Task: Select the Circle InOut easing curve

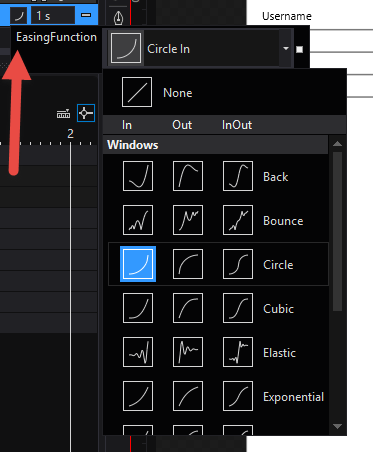Action: click(x=238, y=264)
